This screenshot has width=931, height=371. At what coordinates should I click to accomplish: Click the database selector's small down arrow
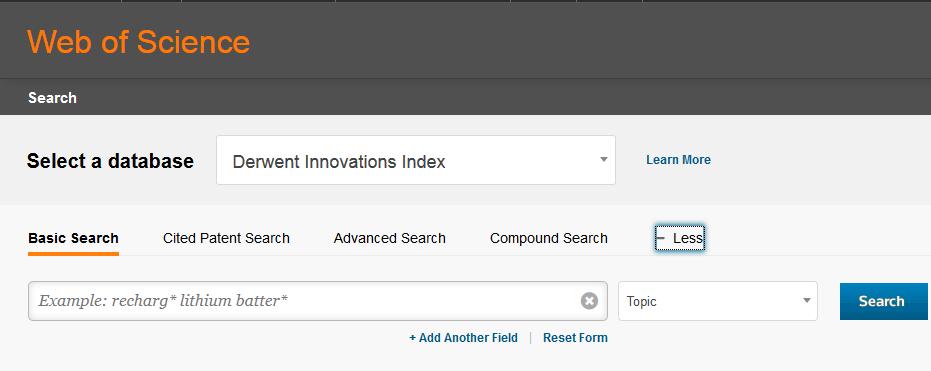(x=603, y=160)
